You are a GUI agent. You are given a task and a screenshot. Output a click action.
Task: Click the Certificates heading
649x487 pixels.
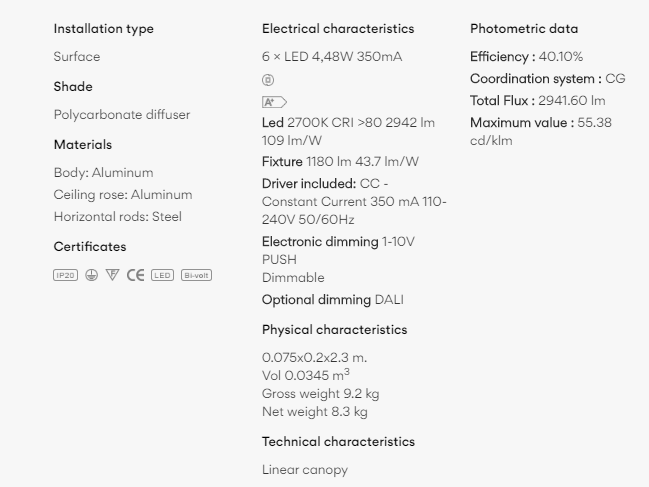[90, 247]
